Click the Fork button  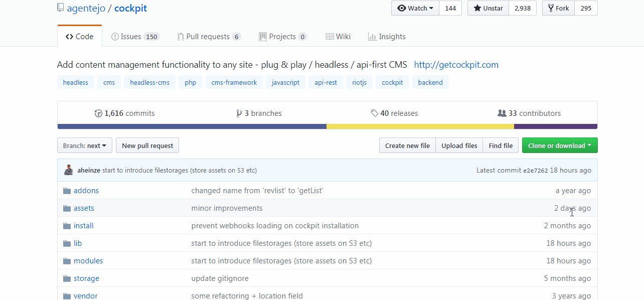pyautogui.click(x=558, y=8)
